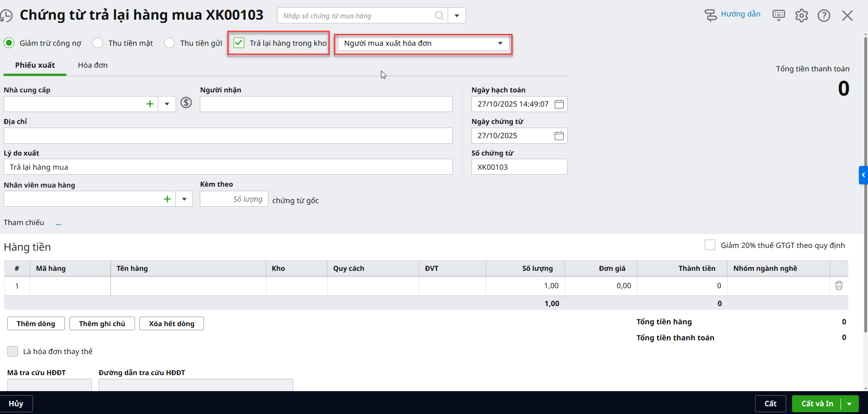Click Thêm dòng button
The width and height of the screenshot is (868, 414).
36,323
